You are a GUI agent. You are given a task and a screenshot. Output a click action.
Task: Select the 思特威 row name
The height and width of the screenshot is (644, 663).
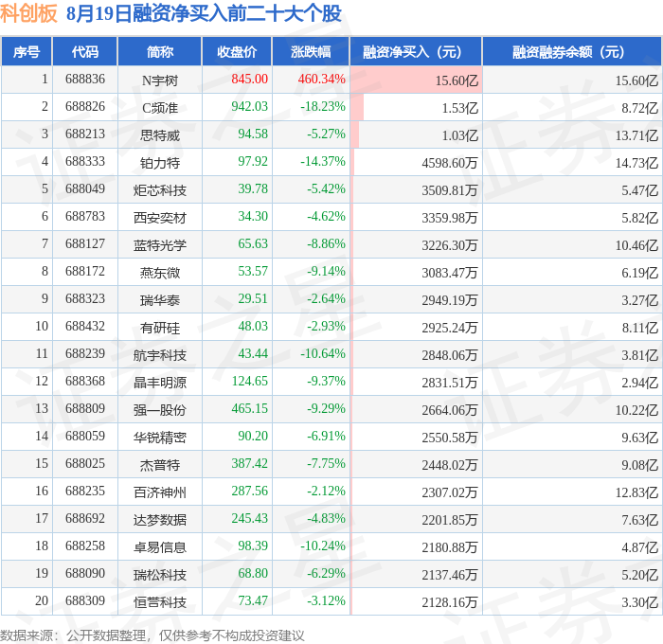[160, 135]
